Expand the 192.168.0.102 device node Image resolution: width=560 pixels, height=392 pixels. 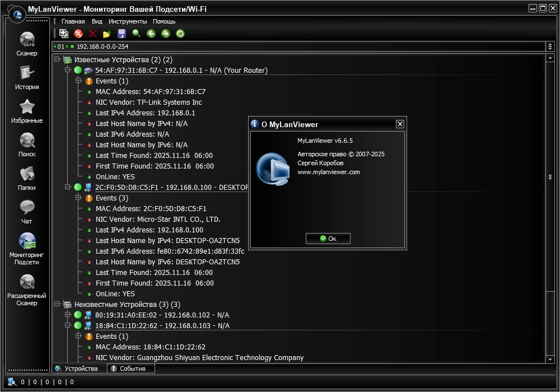coord(68,315)
